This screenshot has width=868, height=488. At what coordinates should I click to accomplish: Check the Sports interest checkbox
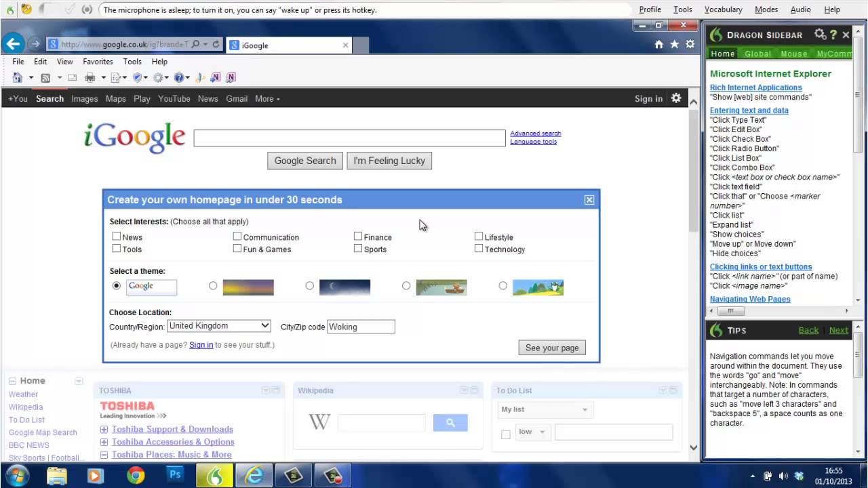(358, 249)
